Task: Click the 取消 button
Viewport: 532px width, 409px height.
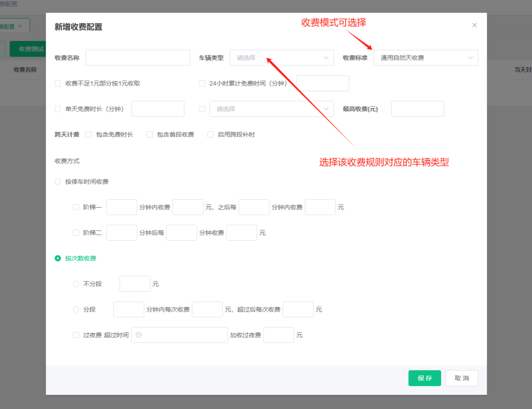Action: click(461, 378)
